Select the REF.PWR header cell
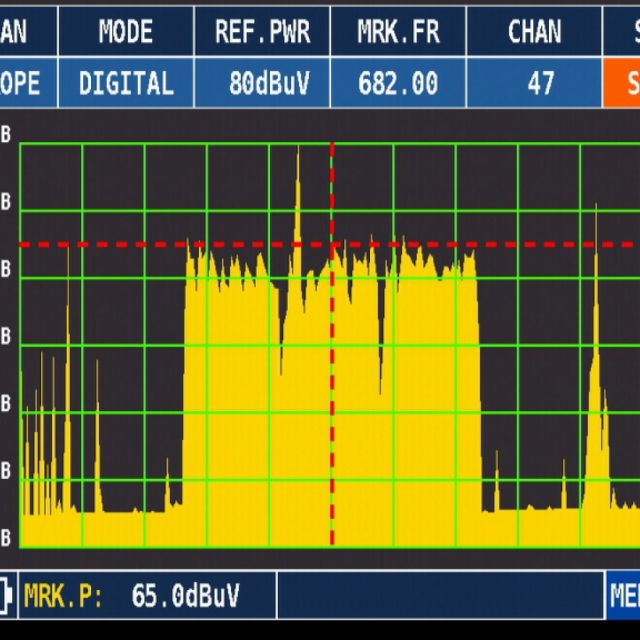The image size is (640, 640). coord(262,31)
